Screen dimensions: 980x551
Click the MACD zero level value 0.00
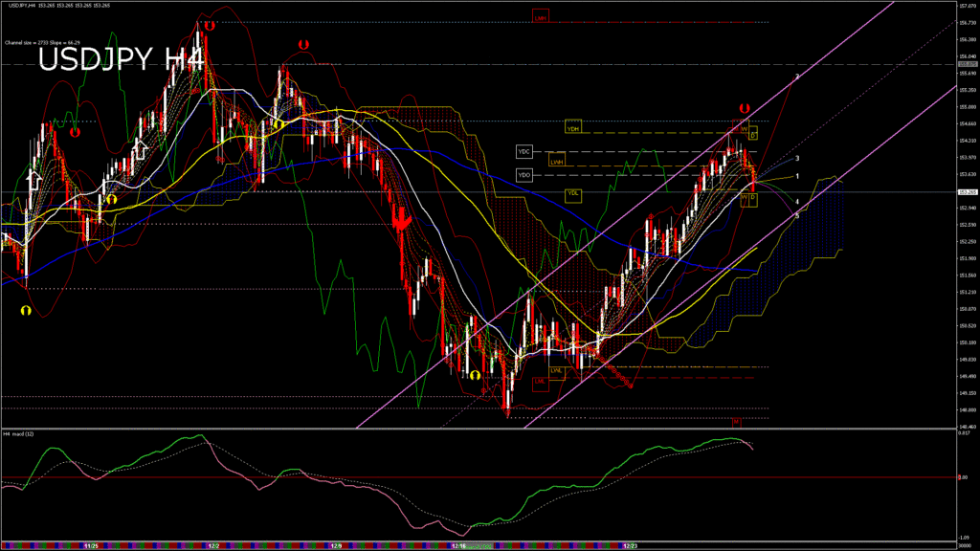coord(963,477)
